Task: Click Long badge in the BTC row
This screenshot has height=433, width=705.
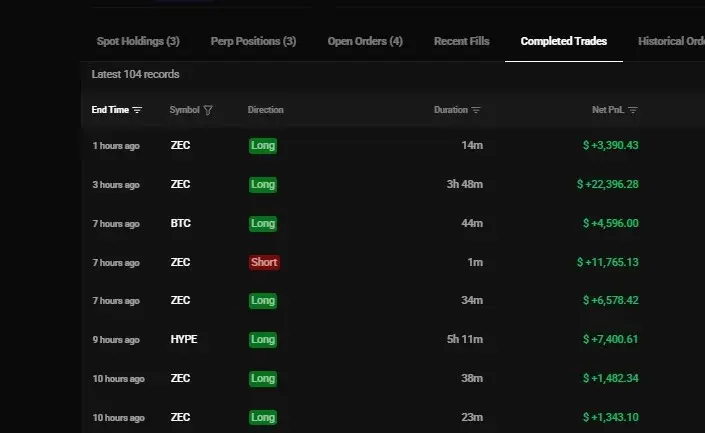Action: click(263, 223)
